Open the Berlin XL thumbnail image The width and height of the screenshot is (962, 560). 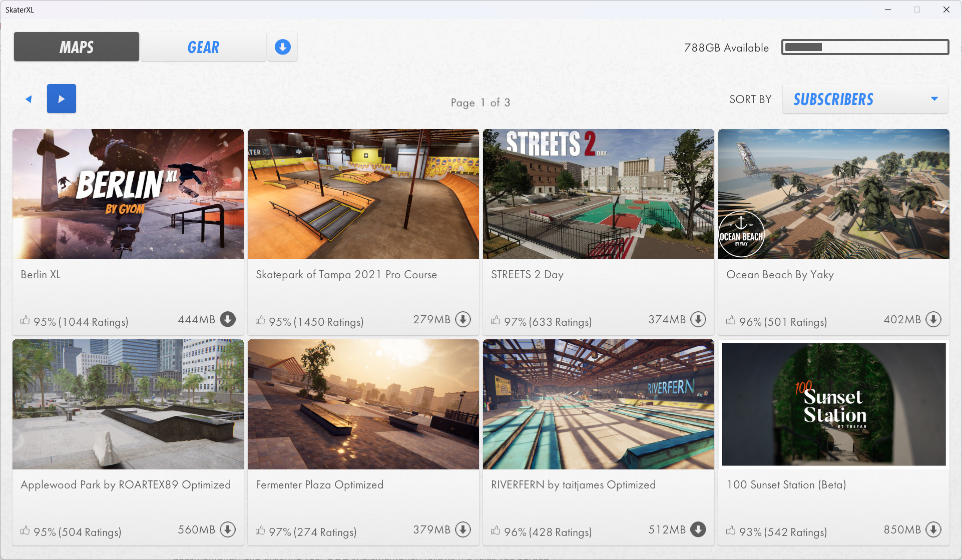coord(128,194)
